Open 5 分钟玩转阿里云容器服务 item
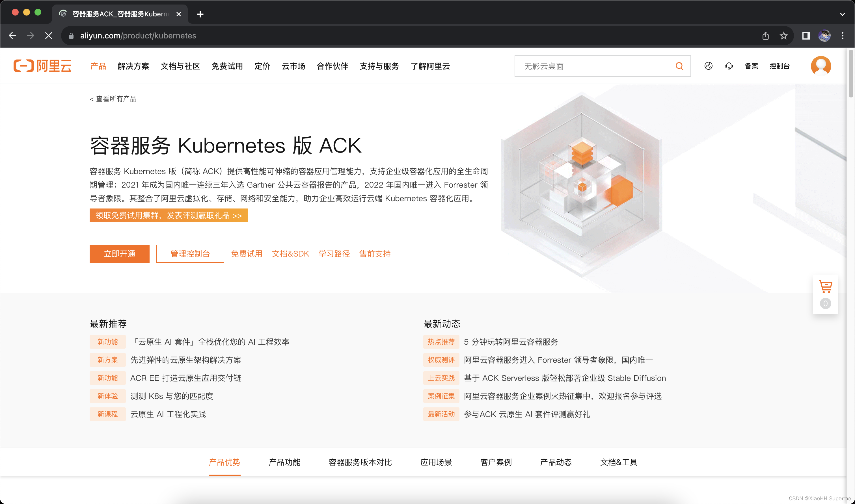Screen dimensions: 855x504 point(511,342)
